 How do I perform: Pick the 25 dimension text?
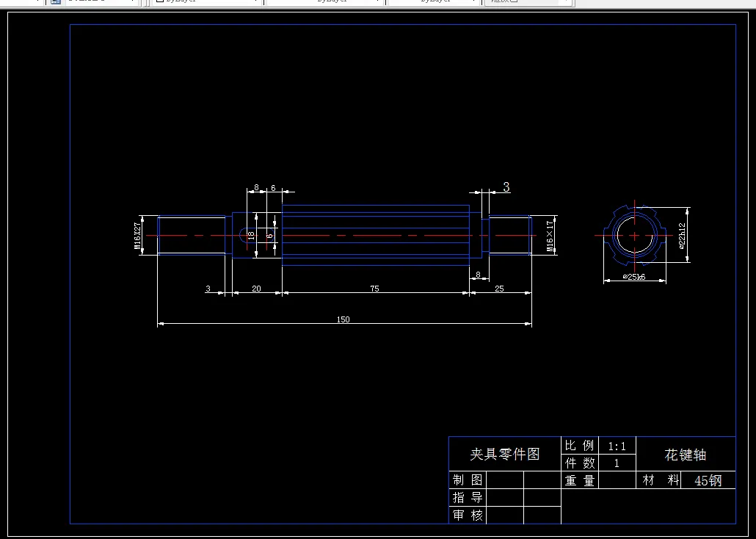500,289
